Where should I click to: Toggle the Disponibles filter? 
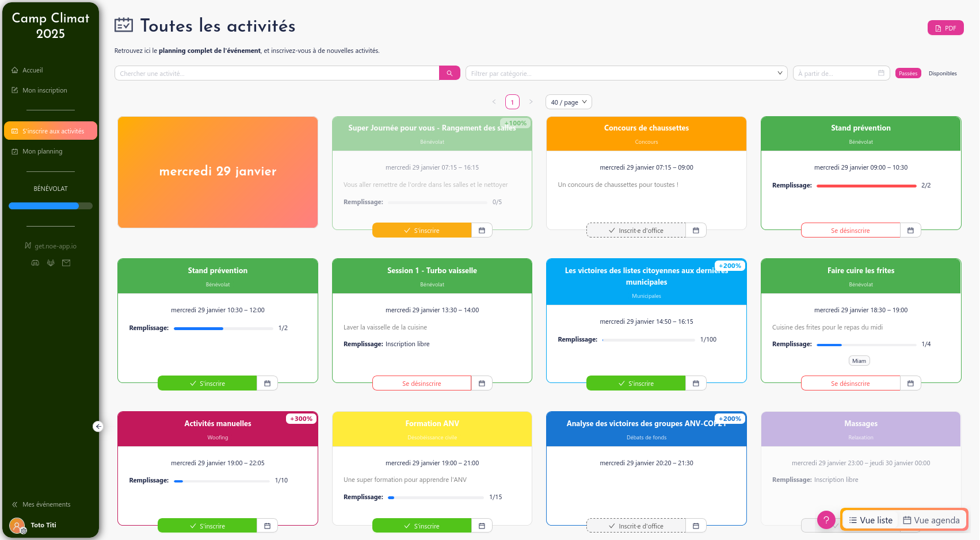[x=943, y=73]
